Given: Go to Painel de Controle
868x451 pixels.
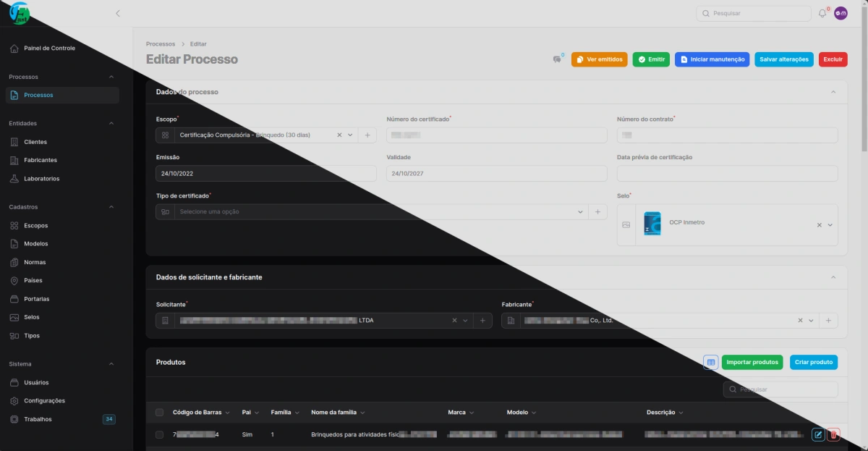Looking at the screenshot, I should 49,49.
